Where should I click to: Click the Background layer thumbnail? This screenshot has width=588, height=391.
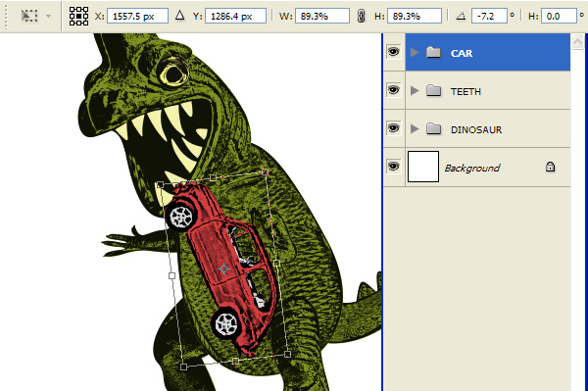tap(423, 167)
